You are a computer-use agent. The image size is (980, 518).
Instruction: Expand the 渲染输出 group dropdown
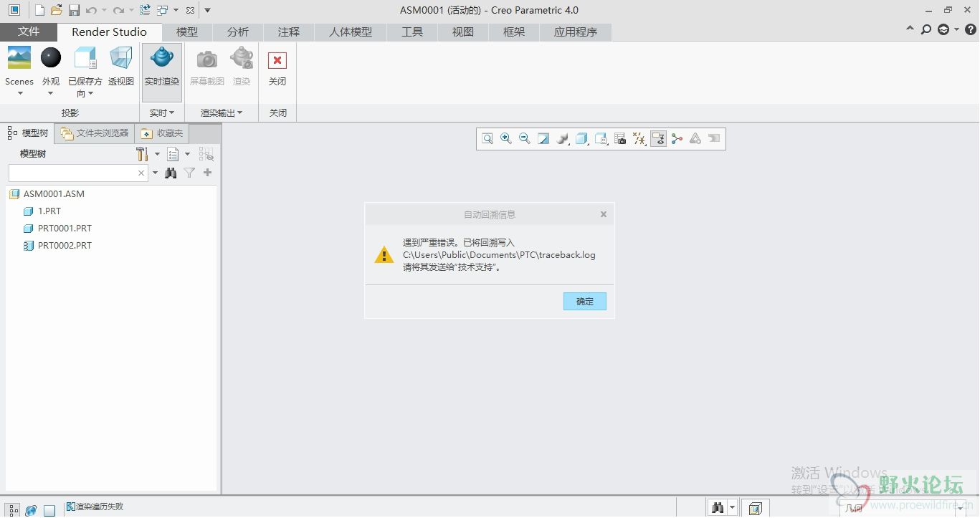tap(222, 112)
